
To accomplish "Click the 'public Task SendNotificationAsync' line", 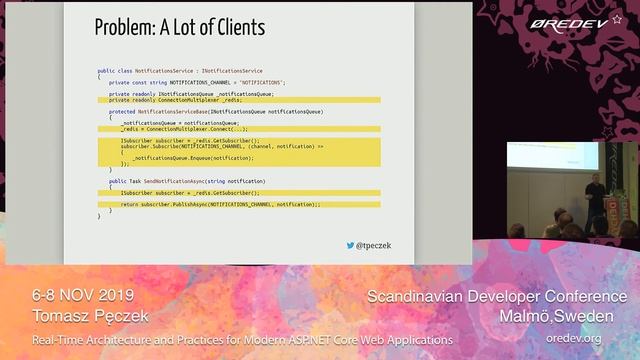I will [187, 181].
